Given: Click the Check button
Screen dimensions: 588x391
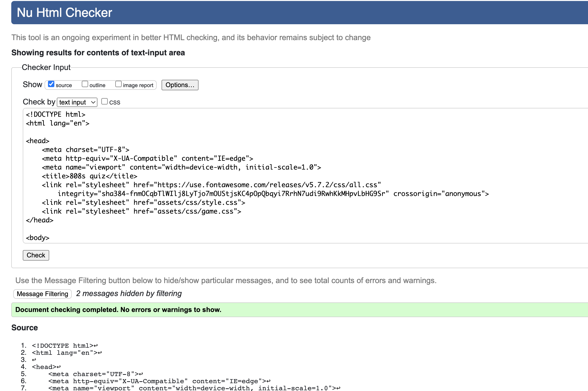Looking at the screenshot, I should click(36, 255).
